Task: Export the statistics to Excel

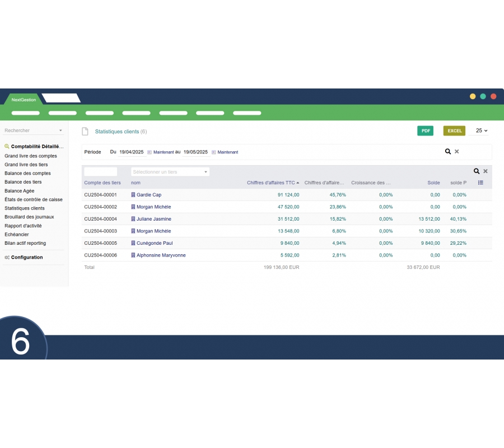Action: 454,130
